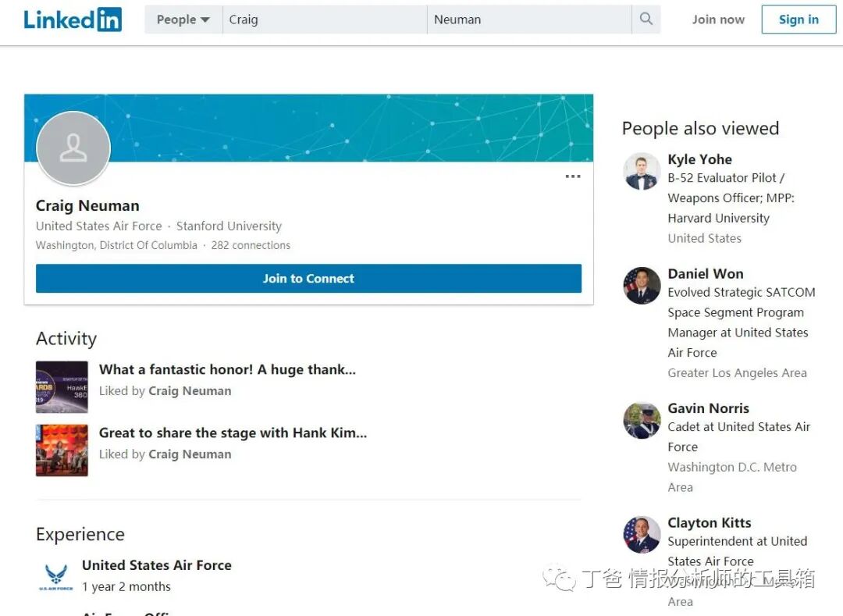Click the Washington, District Of Columbia location text

[116, 245]
